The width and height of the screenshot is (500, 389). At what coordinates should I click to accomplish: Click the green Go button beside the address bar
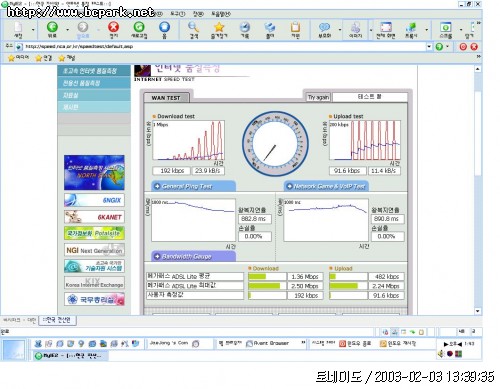tap(439, 47)
